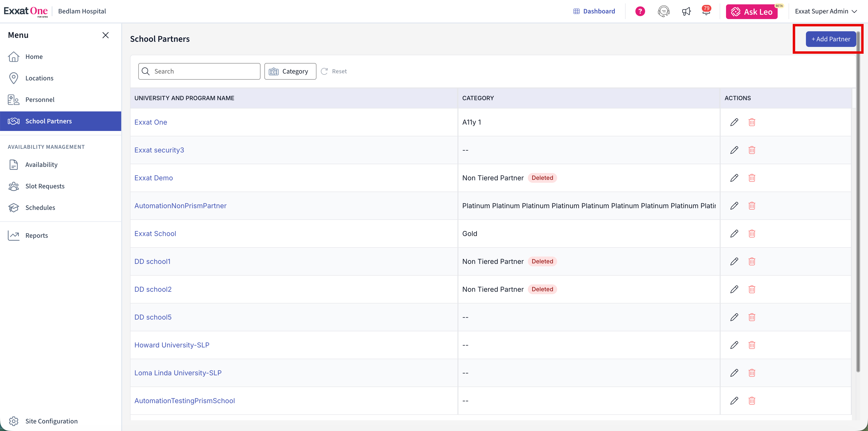Expand the Exxat Super Admin dropdown
Image resolution: width=868 pixels, height=431 pixels.
point(825,11)
